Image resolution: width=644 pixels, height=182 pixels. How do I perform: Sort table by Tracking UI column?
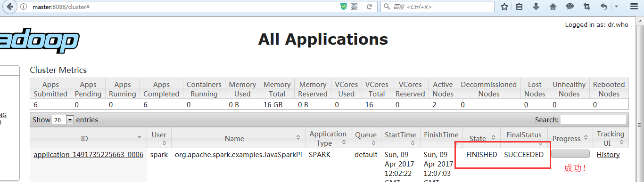pyautogui.click(x=611, y=138)
